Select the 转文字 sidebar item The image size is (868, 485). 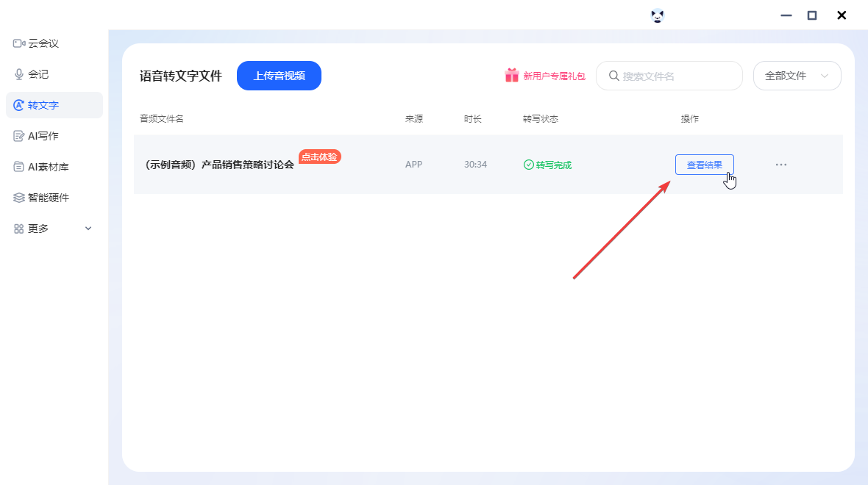point(54,105)
